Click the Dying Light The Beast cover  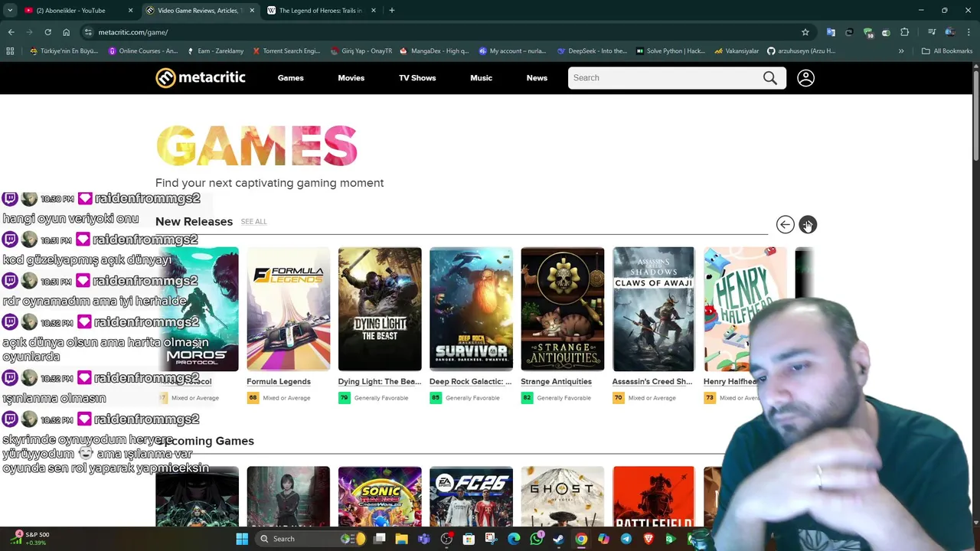tap(380, 309)
